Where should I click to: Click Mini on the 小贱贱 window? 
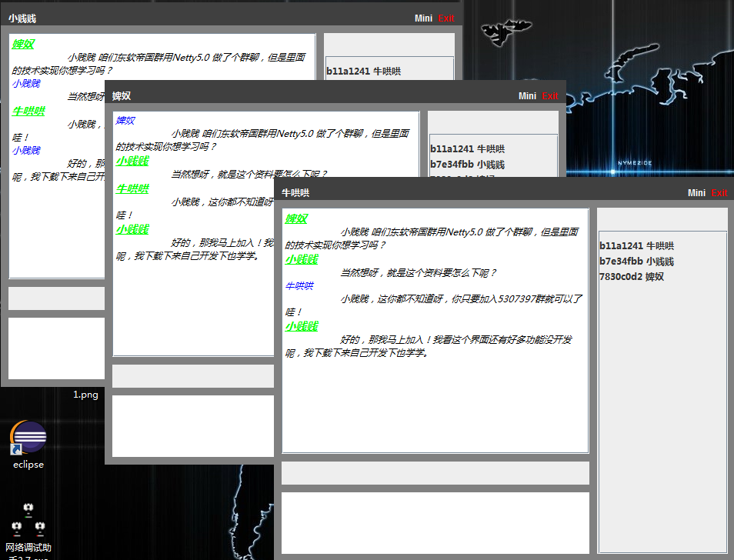tap(423, 18)
